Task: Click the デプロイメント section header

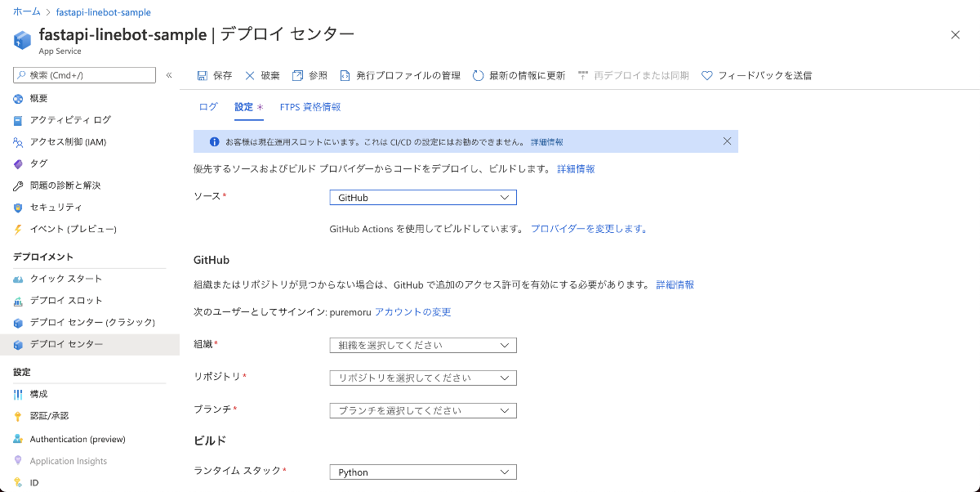Action: [x=43, y=257]
